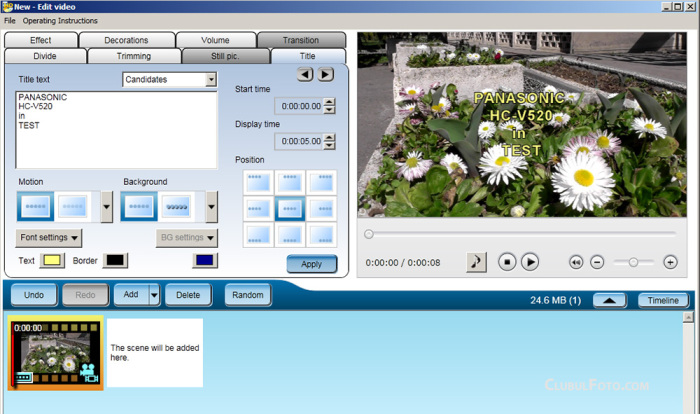
Task: Set title position to middle-right
Action: 321,208
